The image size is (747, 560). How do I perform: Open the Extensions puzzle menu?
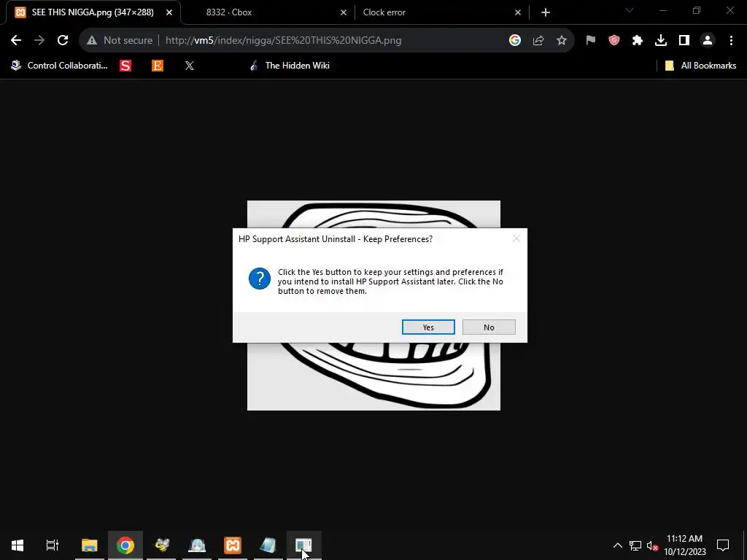point(638,41)
